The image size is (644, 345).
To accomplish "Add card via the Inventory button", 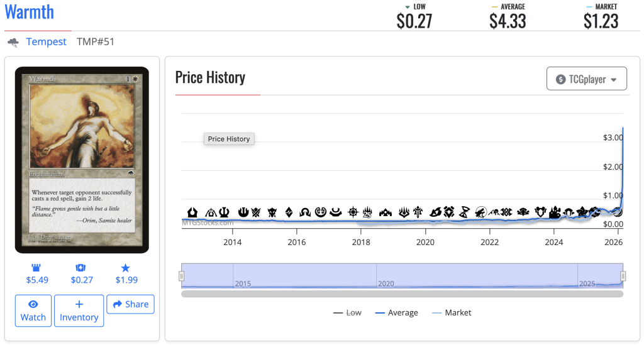I will coord(79,310).
